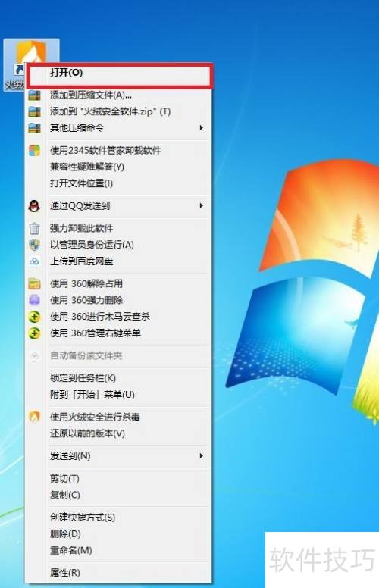Click 360 icon beside 木马云查杀
Screen dimensions: 379x588
coord(35,317)
